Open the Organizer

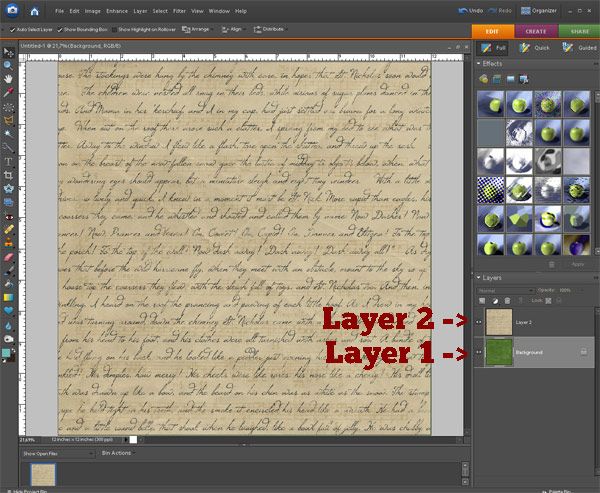click(x=538, y=11)
